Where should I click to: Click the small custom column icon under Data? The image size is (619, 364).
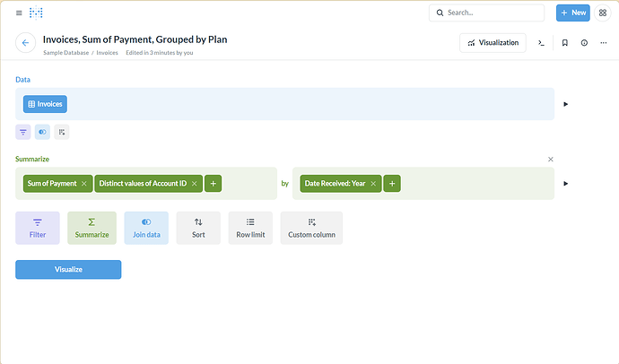[62, 132]
